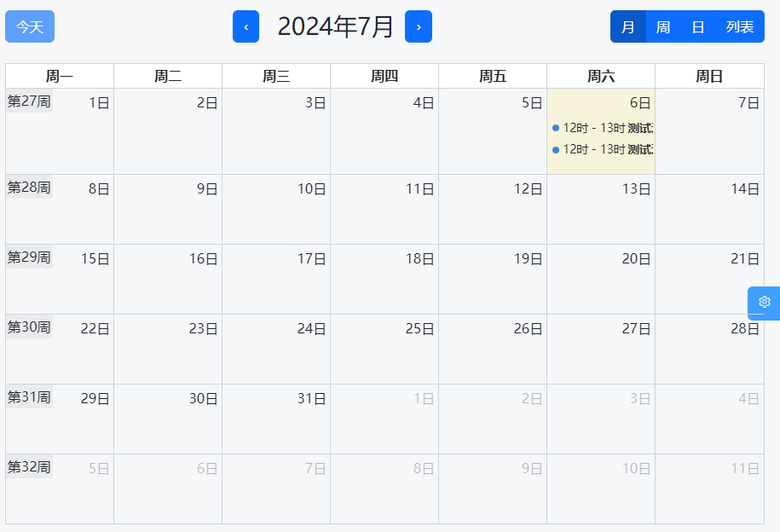This screenshot has width=780, height=532.
Task: Select date 20日
Action: [636, 259]
